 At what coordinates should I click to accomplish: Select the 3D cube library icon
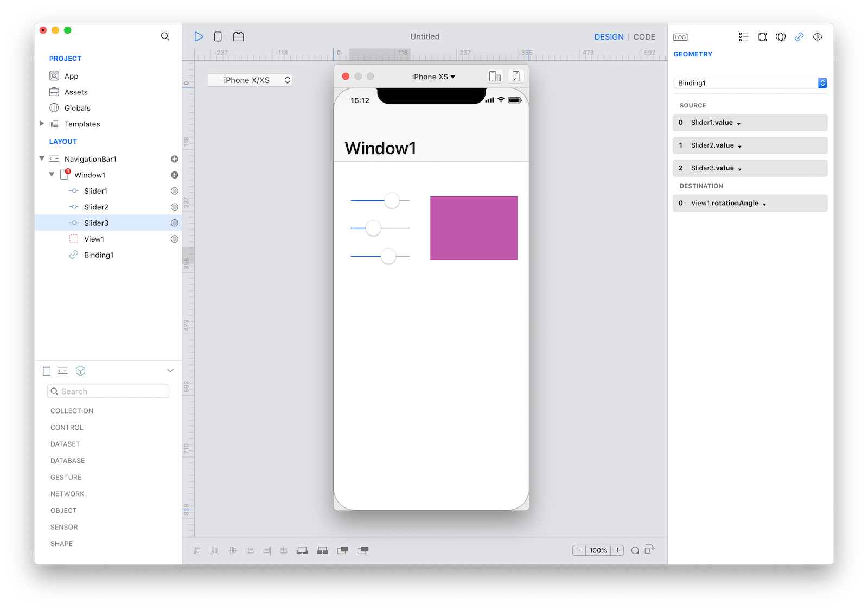(81, 371)
